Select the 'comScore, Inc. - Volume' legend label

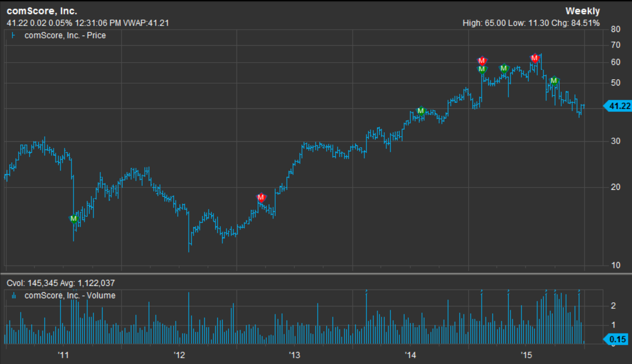tap(70, 295)
